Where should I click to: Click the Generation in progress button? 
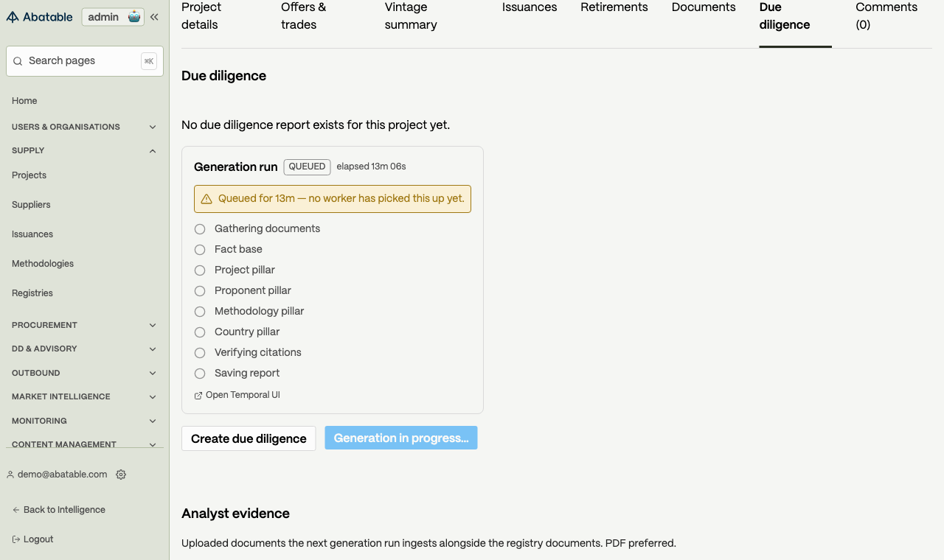[x=401, y=438]
